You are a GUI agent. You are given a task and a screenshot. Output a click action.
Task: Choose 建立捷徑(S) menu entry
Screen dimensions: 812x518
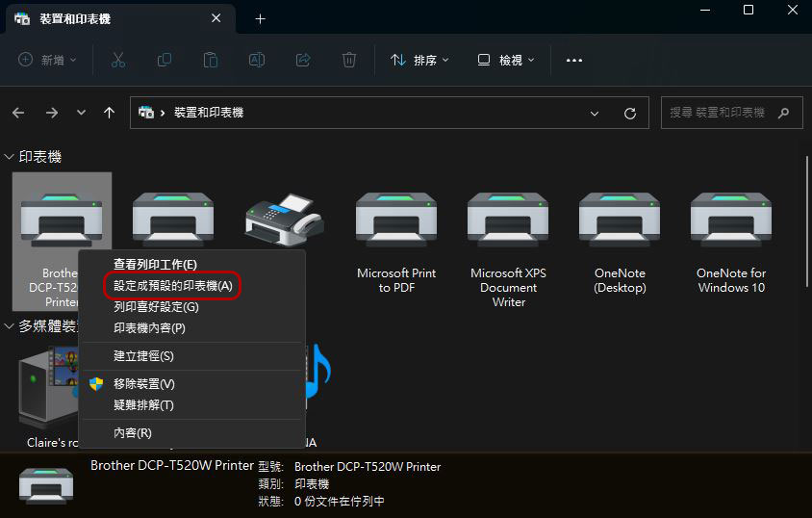tap(191, 356)
